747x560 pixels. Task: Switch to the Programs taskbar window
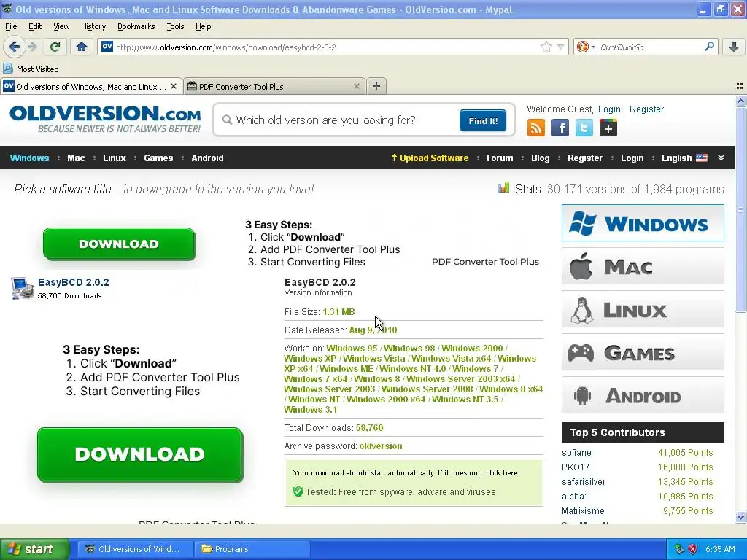[252, 549]
